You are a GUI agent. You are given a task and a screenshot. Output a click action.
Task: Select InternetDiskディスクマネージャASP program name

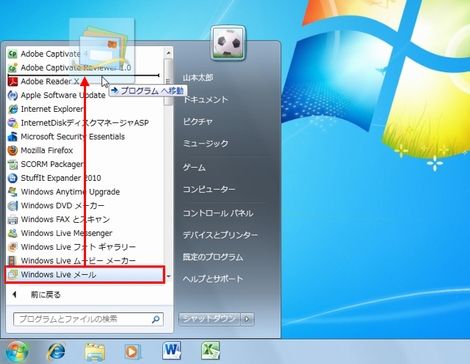pyautogui.click(x=85, y=123)
